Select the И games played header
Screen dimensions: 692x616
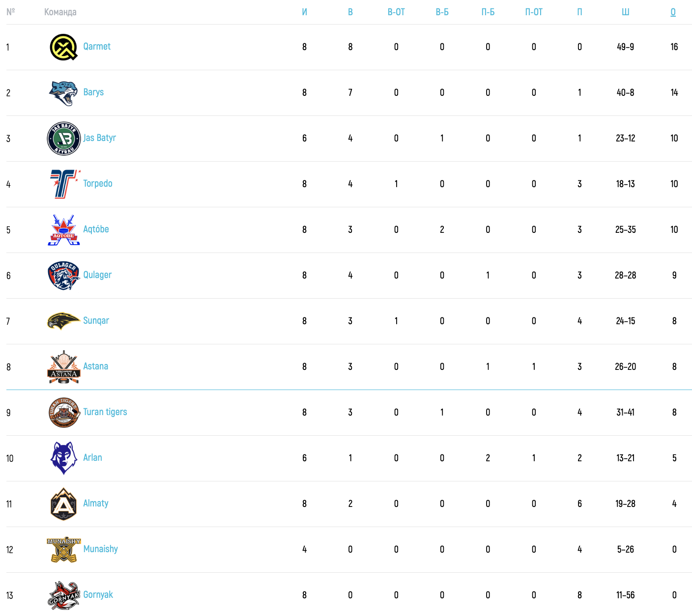pyautogui.click(x=305, y=12)
